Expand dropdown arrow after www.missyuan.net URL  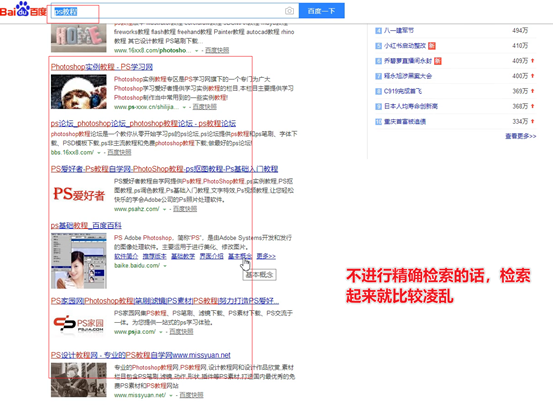click(171, 395)
